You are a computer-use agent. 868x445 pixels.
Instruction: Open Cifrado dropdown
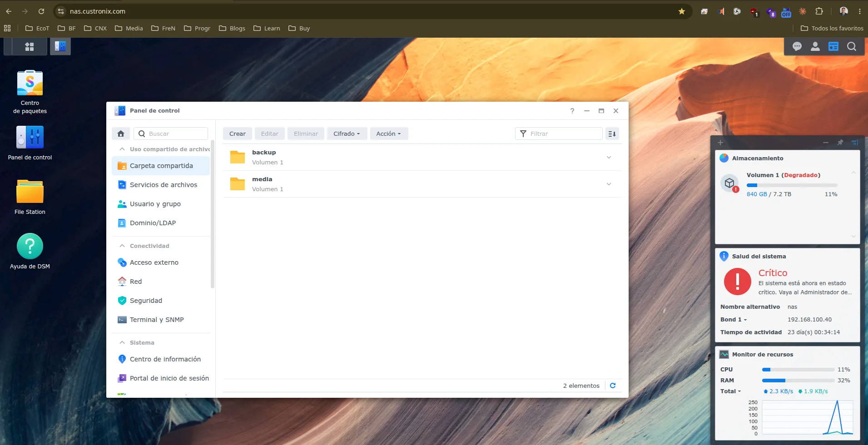click(347, 133)
